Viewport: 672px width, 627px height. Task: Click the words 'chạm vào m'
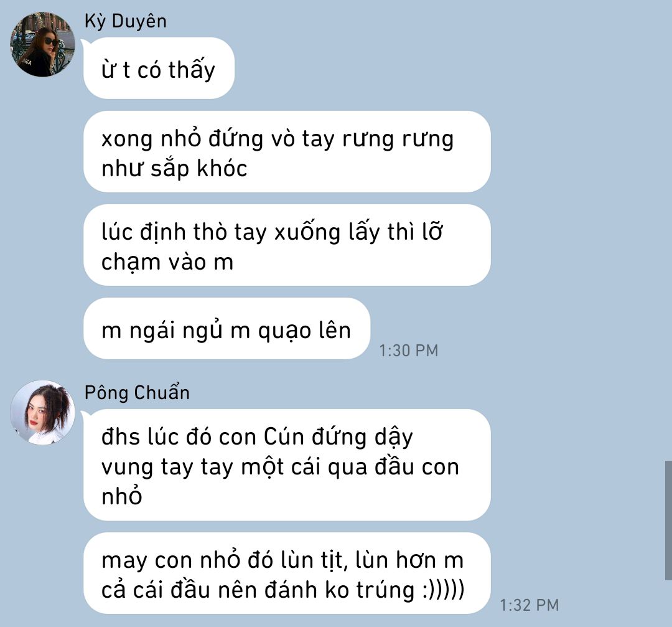click(167, 262)
